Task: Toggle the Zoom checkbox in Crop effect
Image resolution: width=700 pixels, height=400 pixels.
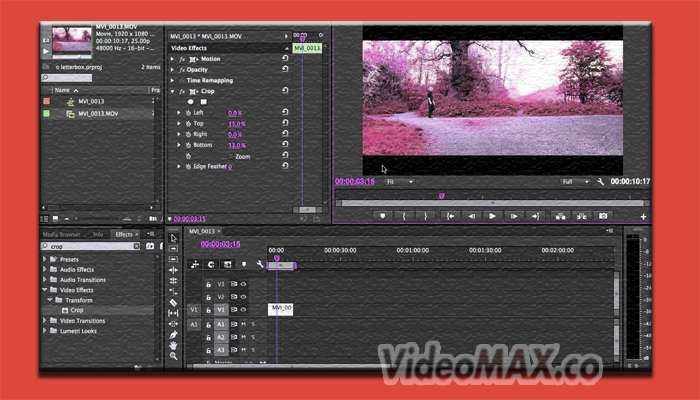Action: pos(230,156)
